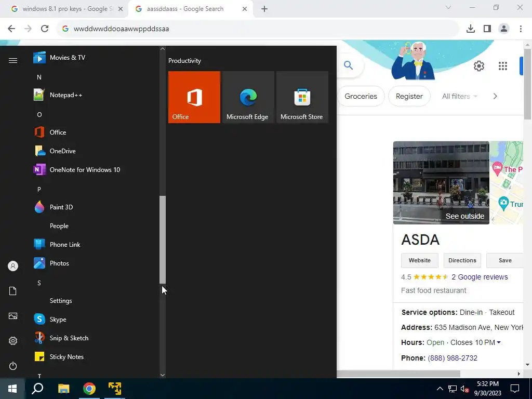Launch Phone Link app
The height and width of the screenshot is (399, 532).
95,244
